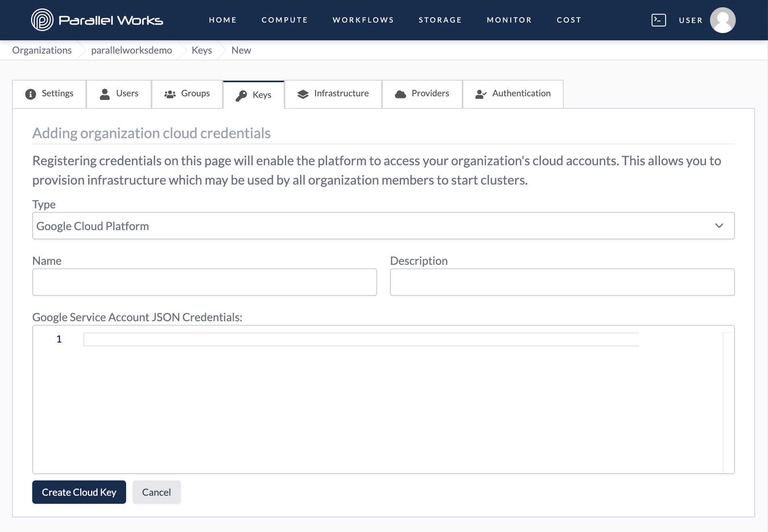Go to Organizations breadcrumb

42,50
